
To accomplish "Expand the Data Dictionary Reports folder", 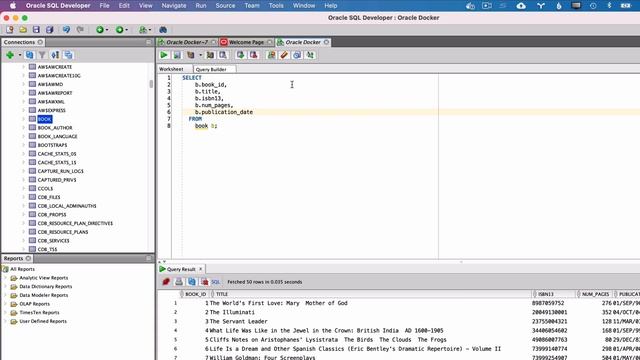I will pyautogui.click(x=5, y=287).
